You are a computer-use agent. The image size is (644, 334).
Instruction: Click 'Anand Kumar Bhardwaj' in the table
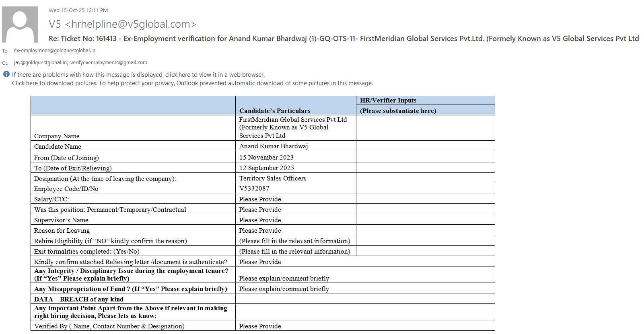(274, 146)
